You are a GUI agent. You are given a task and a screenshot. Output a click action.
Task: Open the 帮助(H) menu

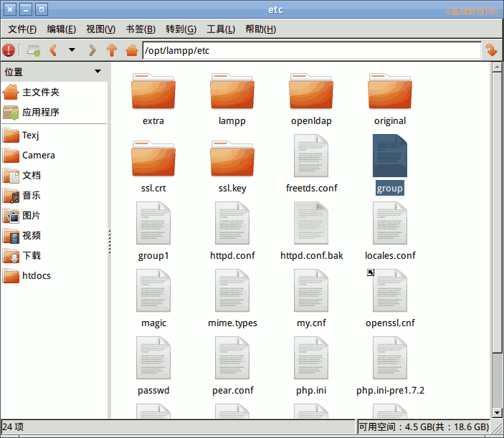coord(261,29)
